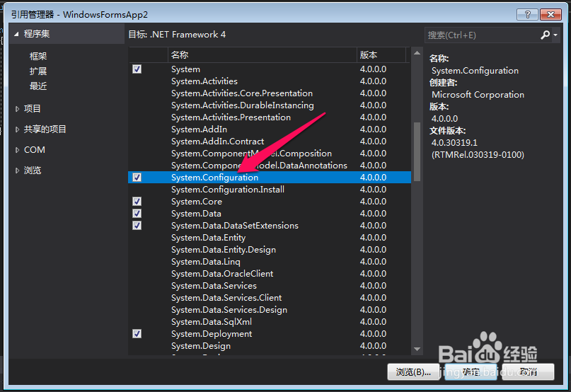Select System.Configuration.Install row
The image size is (571, 392).
pos(270,190)
